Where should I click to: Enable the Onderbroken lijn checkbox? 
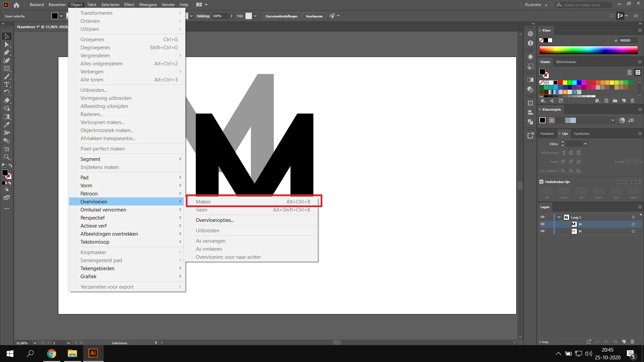[x=541, y=182]
